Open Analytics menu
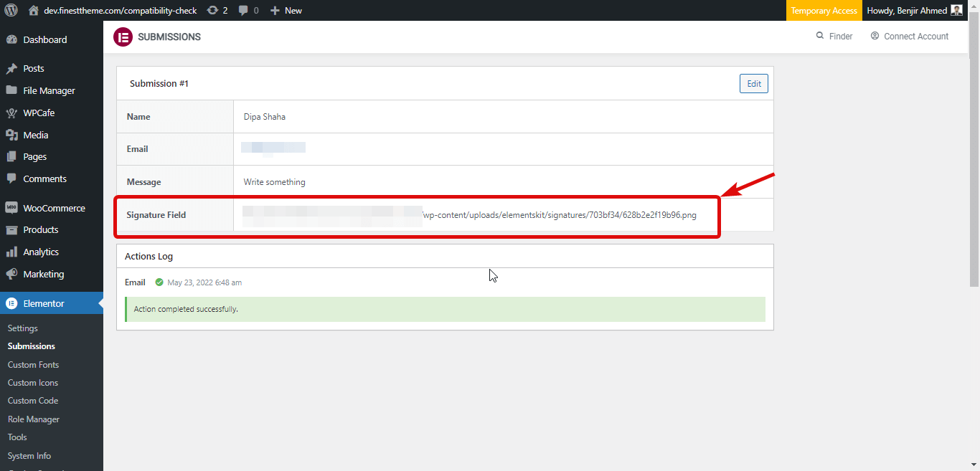 coord(52,252)
